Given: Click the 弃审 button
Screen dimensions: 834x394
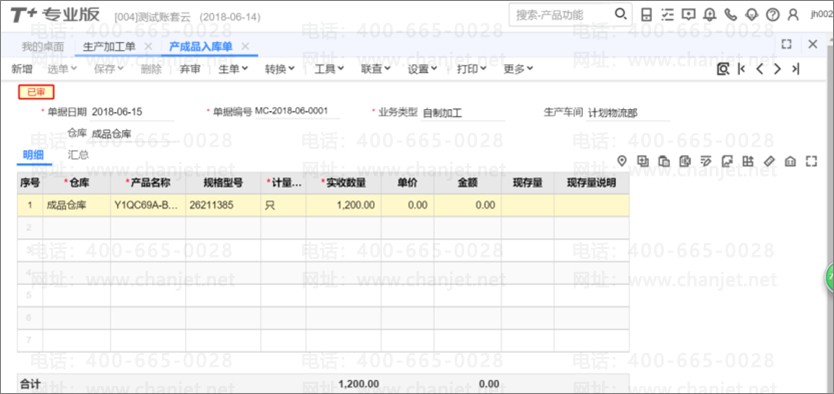Looking at the screenshot, I should coord(190,69).
